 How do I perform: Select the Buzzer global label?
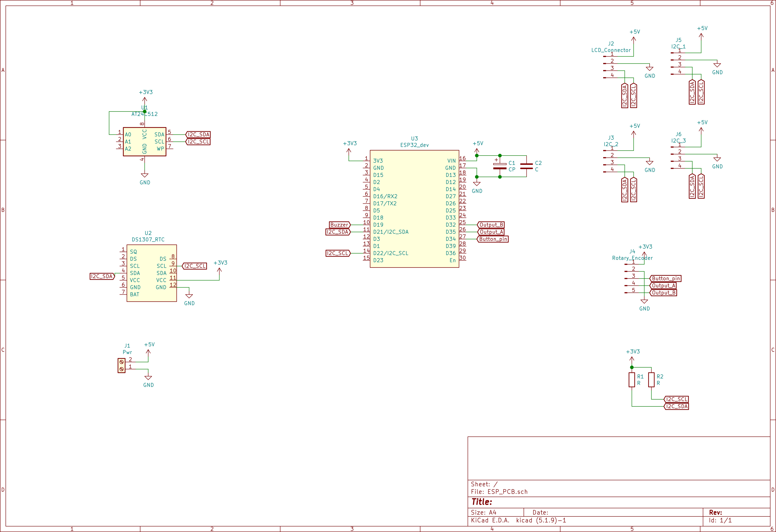click(x=340, y=225)
